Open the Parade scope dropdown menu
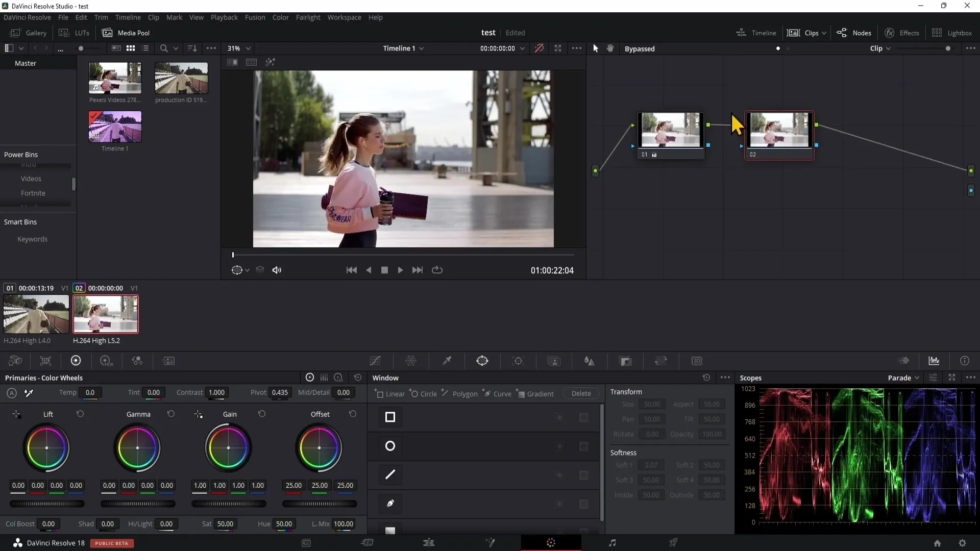The image size is (980, 551). 917,378
